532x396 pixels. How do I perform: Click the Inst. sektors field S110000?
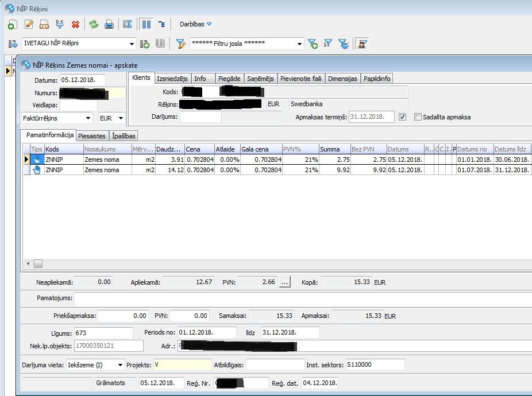(375, 365)
